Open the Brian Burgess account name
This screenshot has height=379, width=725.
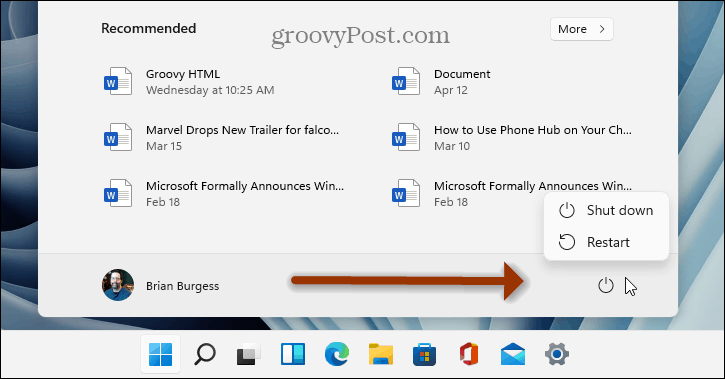click(183, 286)
